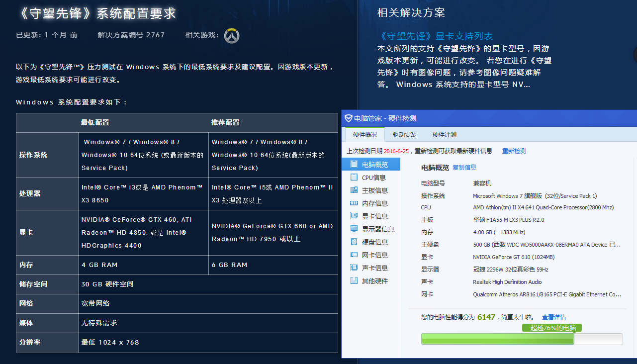Click the 电脑管家 shield logo icon
Screen dimensions: 637x364
pos(349,118)
